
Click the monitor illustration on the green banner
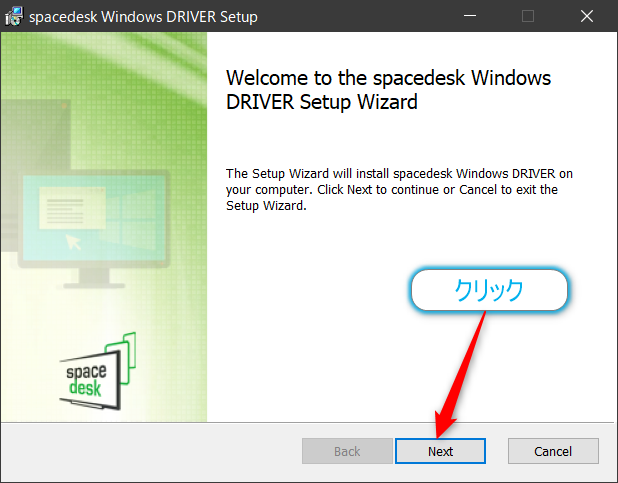(x=94, y=229)
